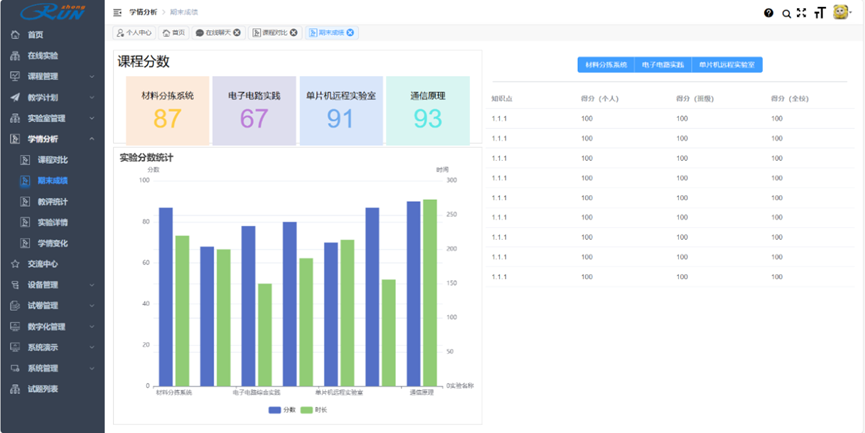
Task: Open 在线实验 in the sidebar
Action: [42, 56]
